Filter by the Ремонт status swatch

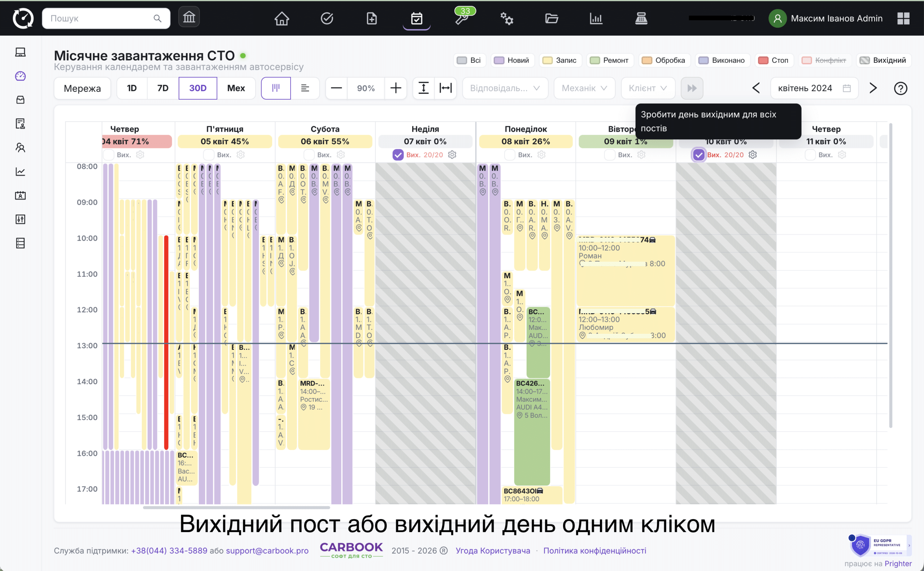pyautogui.click(x=610, y=60)
